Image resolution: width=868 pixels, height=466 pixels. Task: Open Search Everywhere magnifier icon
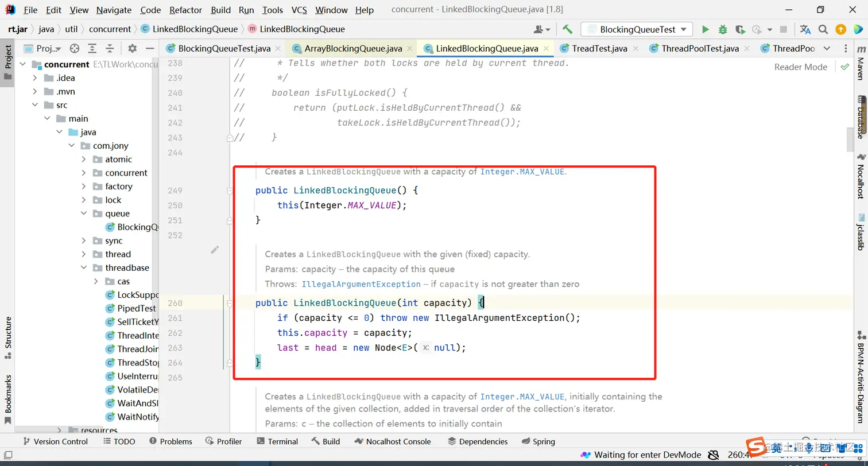(823, 29)
